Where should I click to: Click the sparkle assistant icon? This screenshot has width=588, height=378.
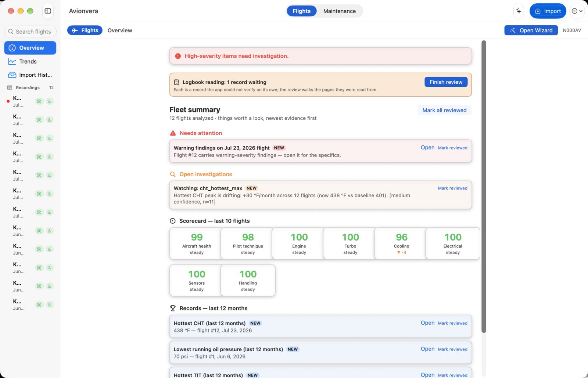[x=519, y=11]
